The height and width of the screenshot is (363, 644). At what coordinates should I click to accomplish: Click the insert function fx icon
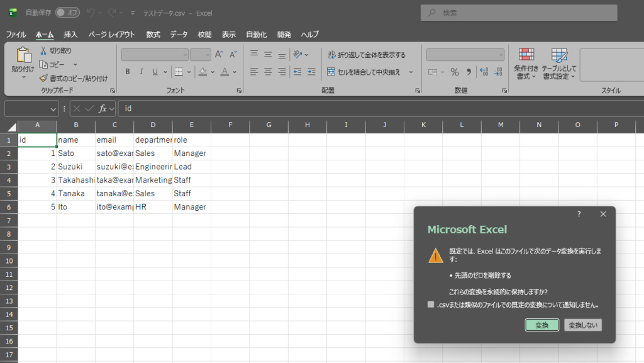(103, 108)
